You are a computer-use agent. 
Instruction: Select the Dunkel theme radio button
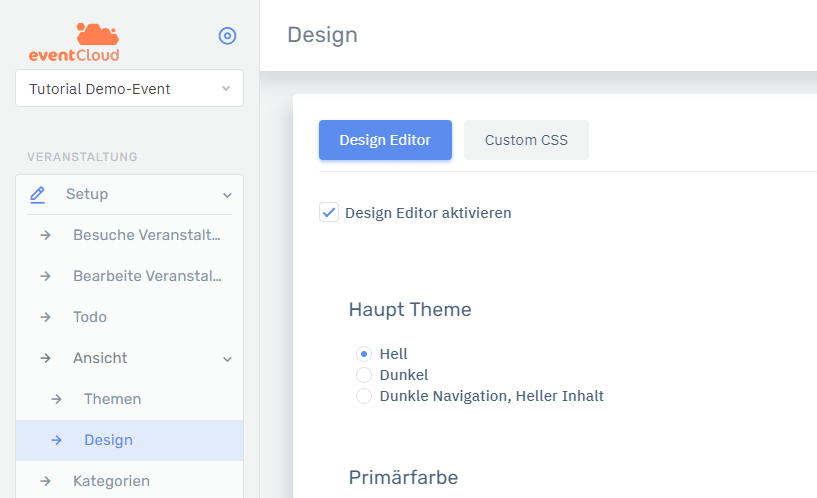coord(364,375)
